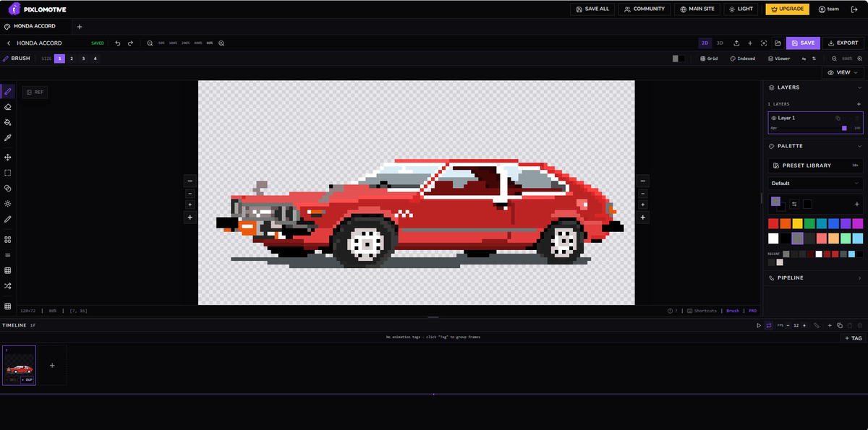Select the brightness sun tool icon
The height and width of the screenshot is (430, 868).
coord(8,204)
